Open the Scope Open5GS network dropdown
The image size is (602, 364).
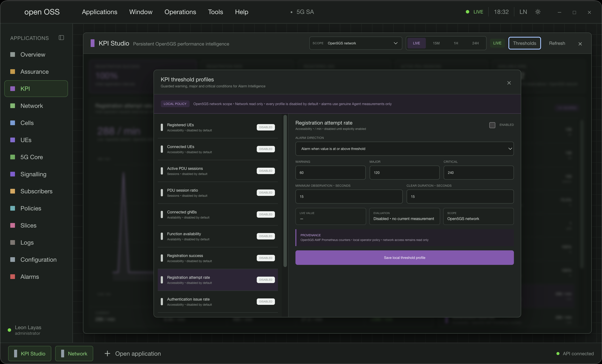coord(356,43)
